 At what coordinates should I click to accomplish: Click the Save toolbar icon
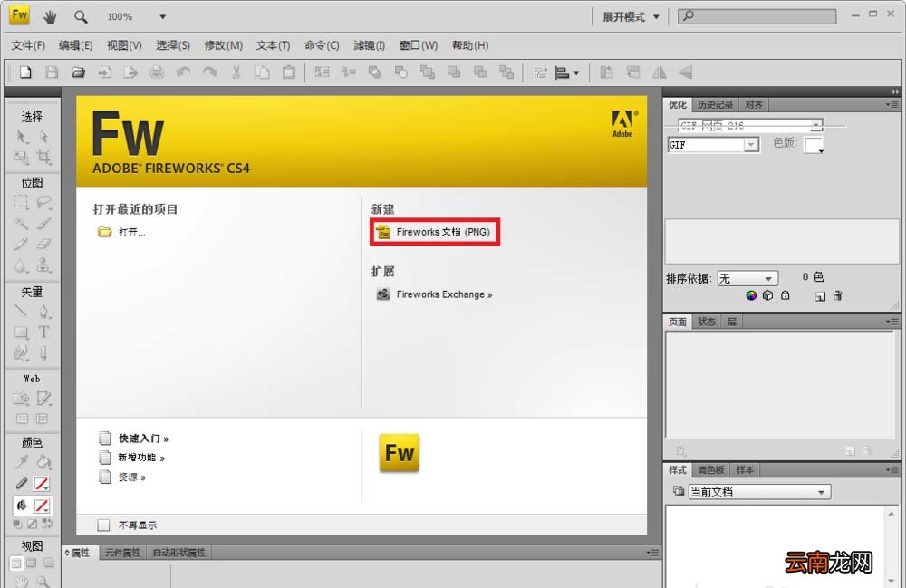(52, 72)
